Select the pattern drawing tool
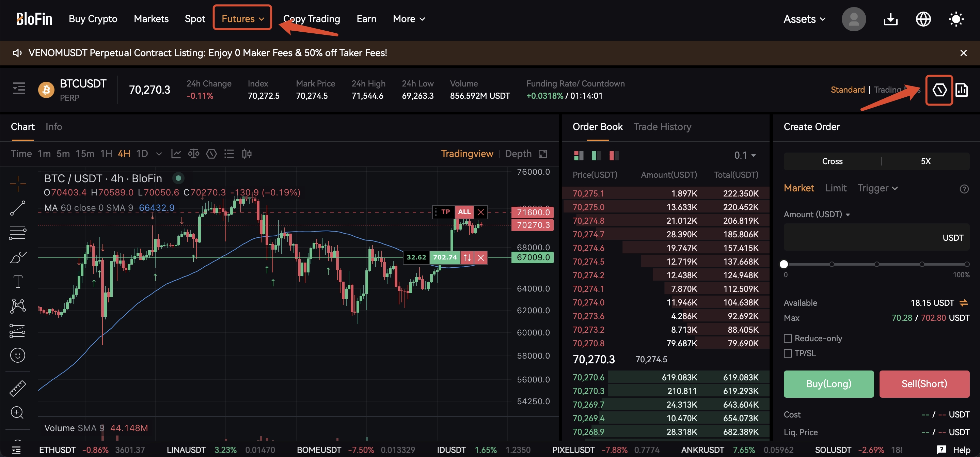The width and height of the screenshot is (980, 457). tap(18, 306)
